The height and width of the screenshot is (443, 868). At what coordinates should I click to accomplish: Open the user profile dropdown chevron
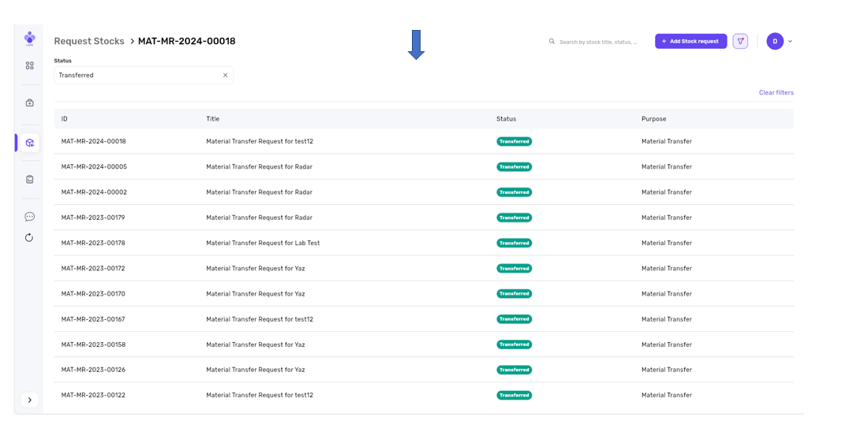click(x=791, y=42)
